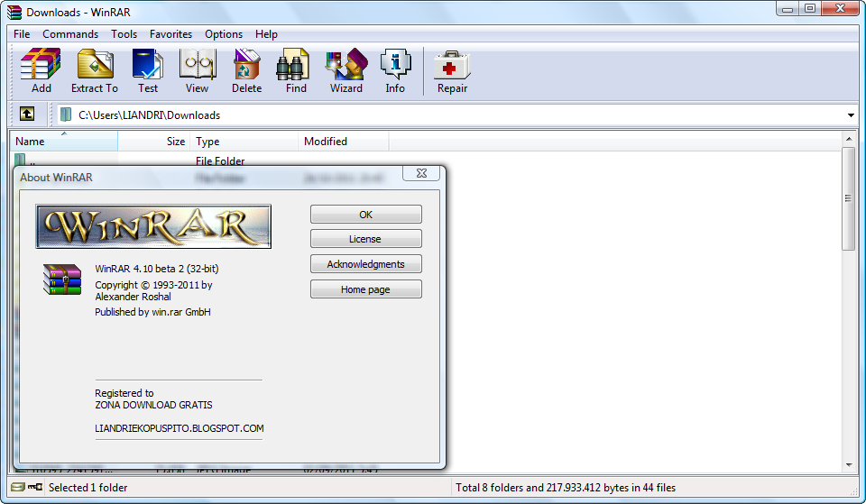Click 'LIANDRIEKOPUSPITO.BLOGSPOT.COM' text
Image resolution: width=866 pixels, height=504 pixels.
(180, 428)
